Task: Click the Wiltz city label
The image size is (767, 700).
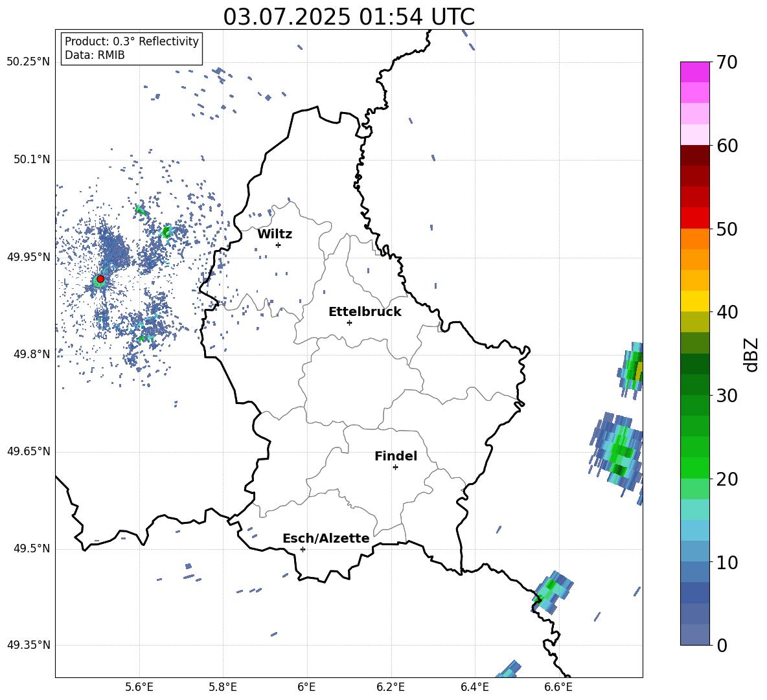Action: click(275, 234)
